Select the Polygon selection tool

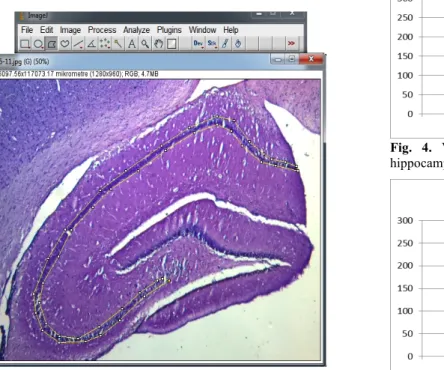coord(52,44)
